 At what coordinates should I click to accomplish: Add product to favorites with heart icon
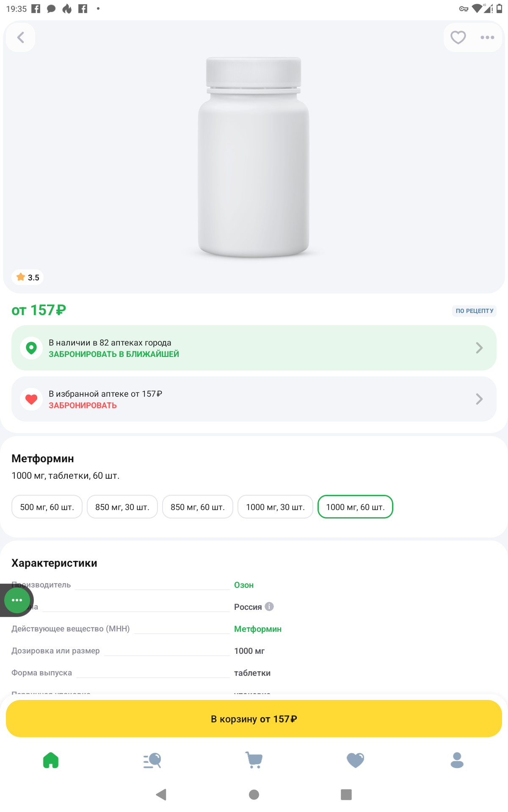coord(458,38)
